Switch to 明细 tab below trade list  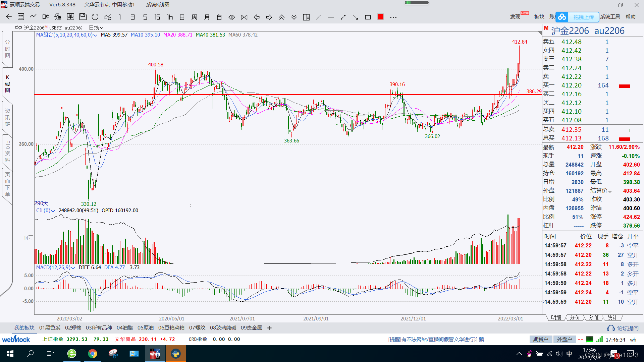click(556, 317)
